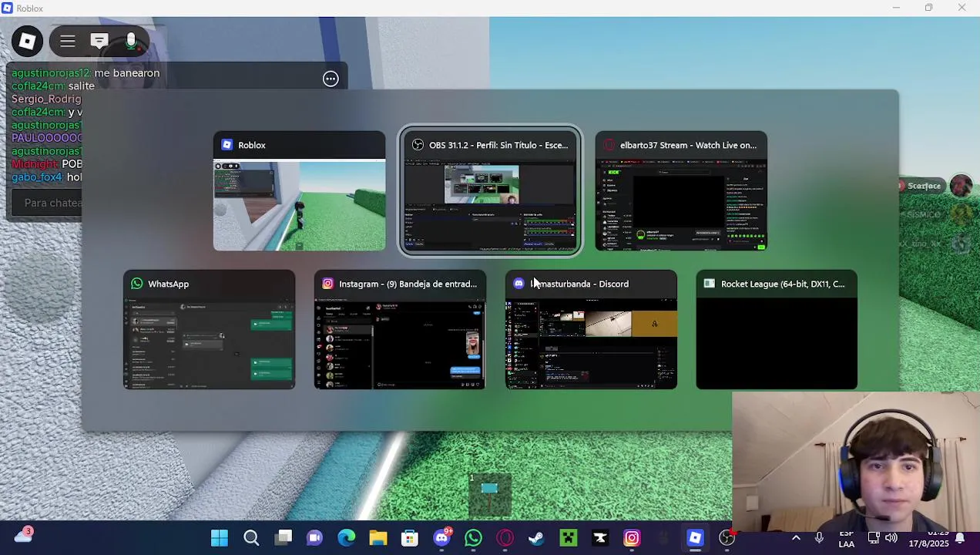Click the 'Sergio_Rodrig' chat name
980x555 pixels.
tap(46, 99)
